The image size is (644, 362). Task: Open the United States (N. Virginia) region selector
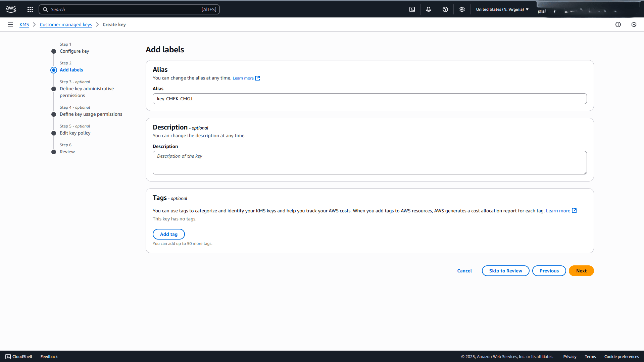(502, 9)
